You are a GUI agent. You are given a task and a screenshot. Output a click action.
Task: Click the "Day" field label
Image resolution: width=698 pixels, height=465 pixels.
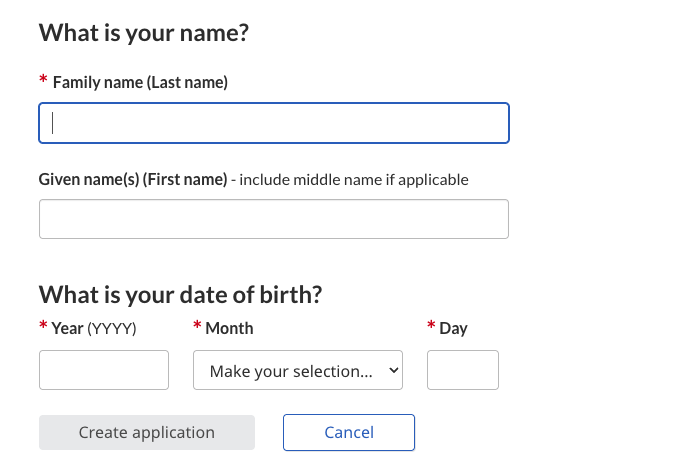(453, 328)
